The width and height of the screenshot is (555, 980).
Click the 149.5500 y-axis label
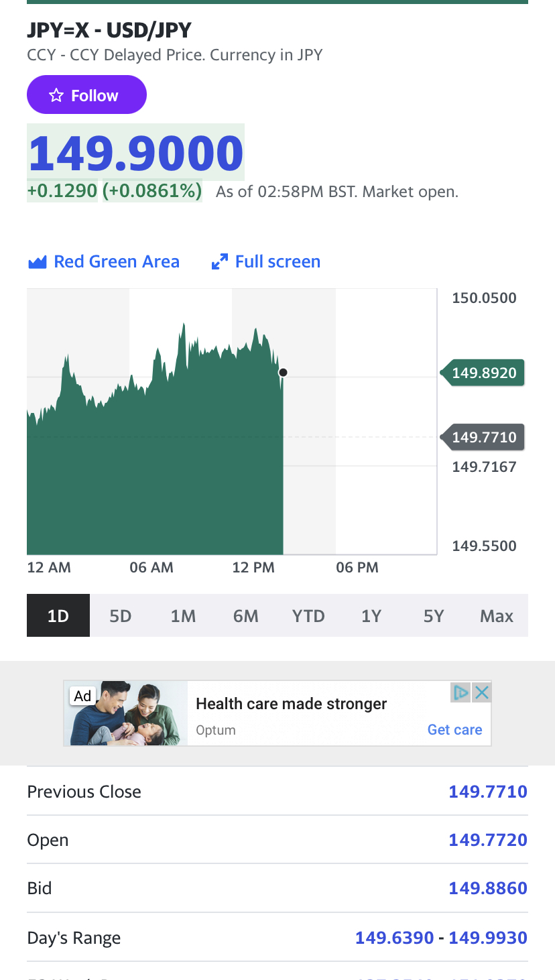pyautogui.click(x=484, y=546)
